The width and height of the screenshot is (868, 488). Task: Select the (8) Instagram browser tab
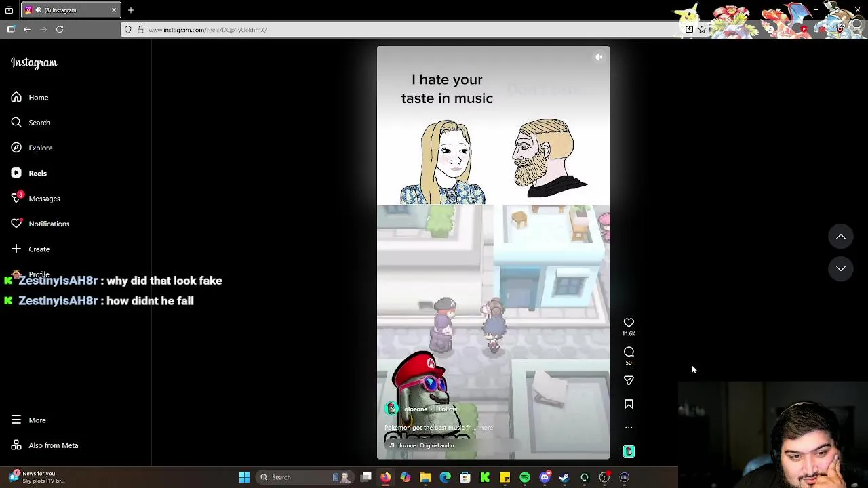[71, 10]
